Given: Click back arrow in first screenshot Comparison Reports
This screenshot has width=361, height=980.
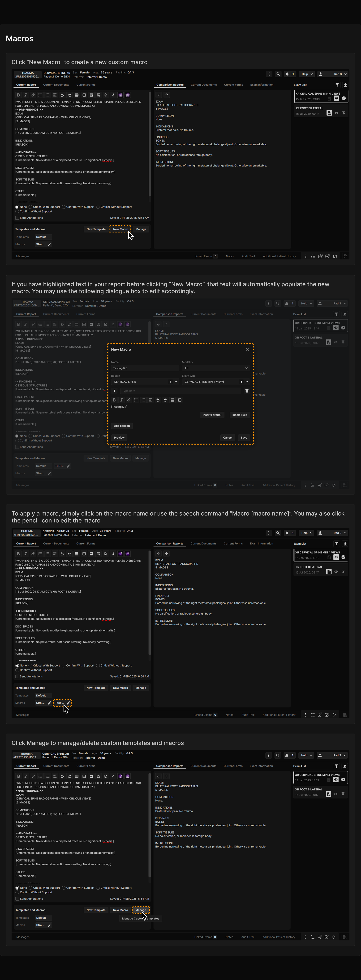Looking at the screenshot, I should point(159,95).
